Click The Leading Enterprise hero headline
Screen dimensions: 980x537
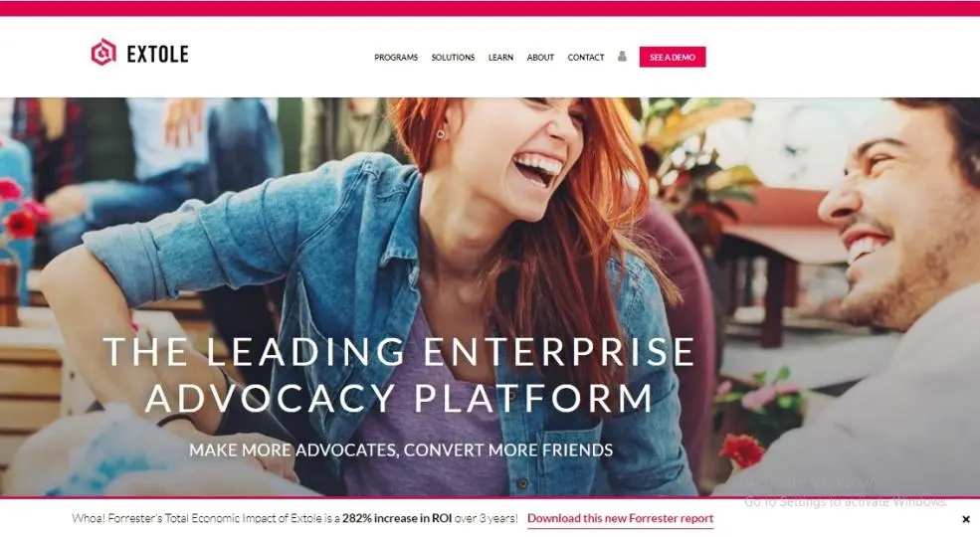tap(399, 352)
